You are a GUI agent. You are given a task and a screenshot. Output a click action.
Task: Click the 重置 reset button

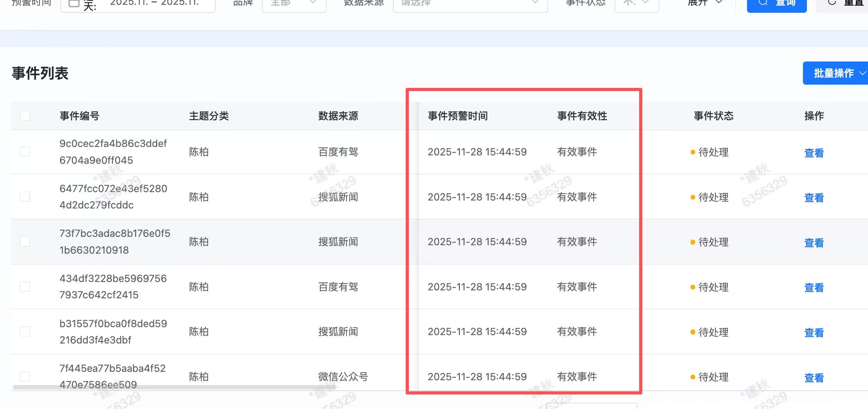[x=842, y=4]
